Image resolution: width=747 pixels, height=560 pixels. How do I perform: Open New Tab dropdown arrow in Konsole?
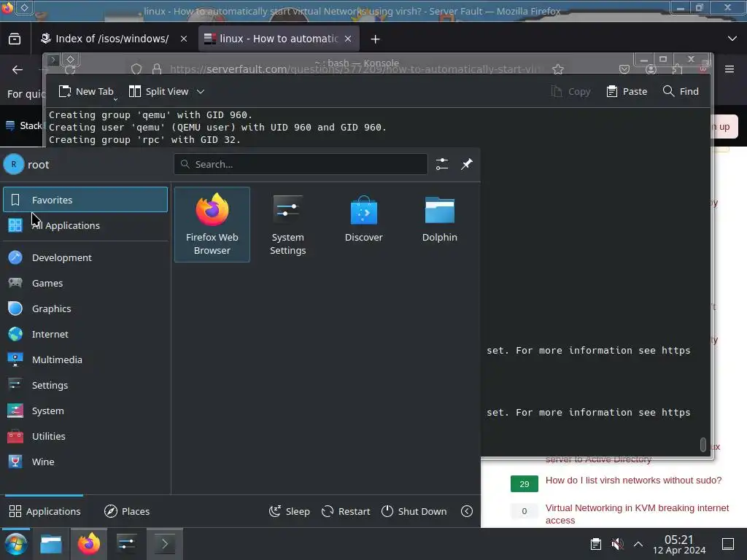click(115, 99)
